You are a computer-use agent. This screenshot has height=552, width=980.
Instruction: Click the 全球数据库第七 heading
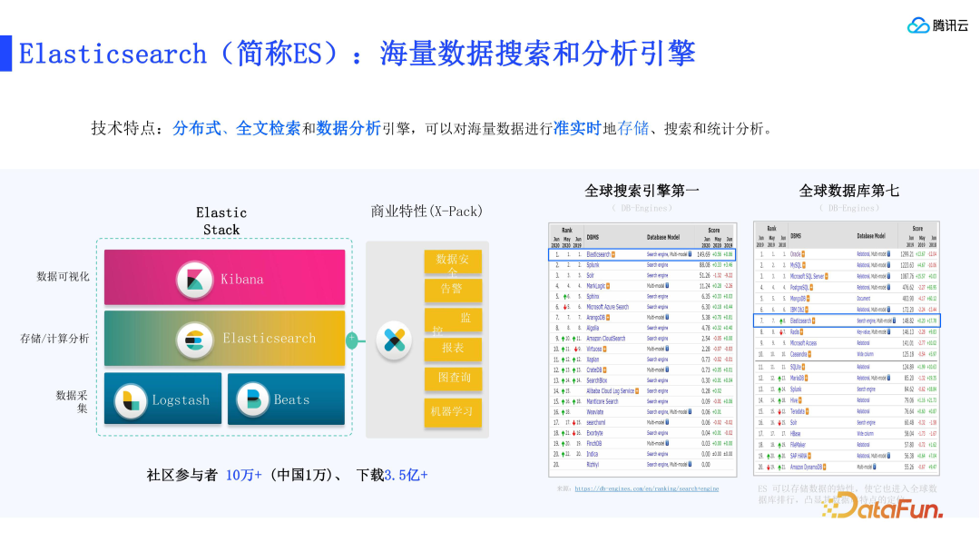[848, 191]
